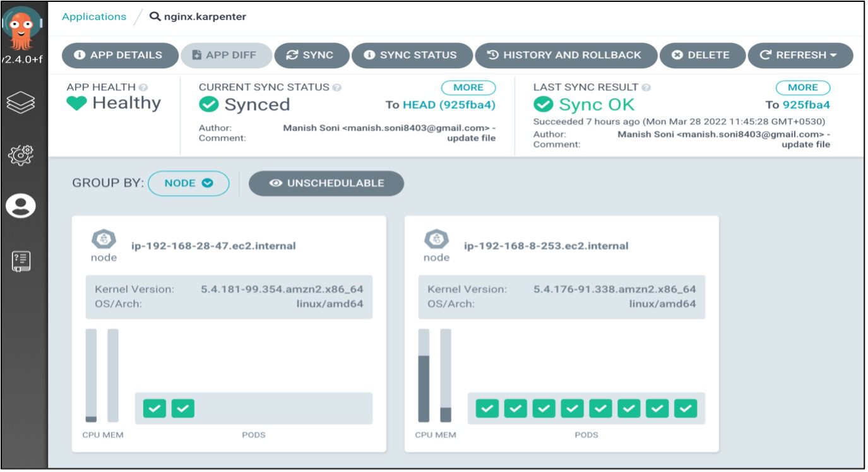
Task: Select first pod on node ip-192-168-8-253
Action: pyautogui.click(x=487, y=408)
